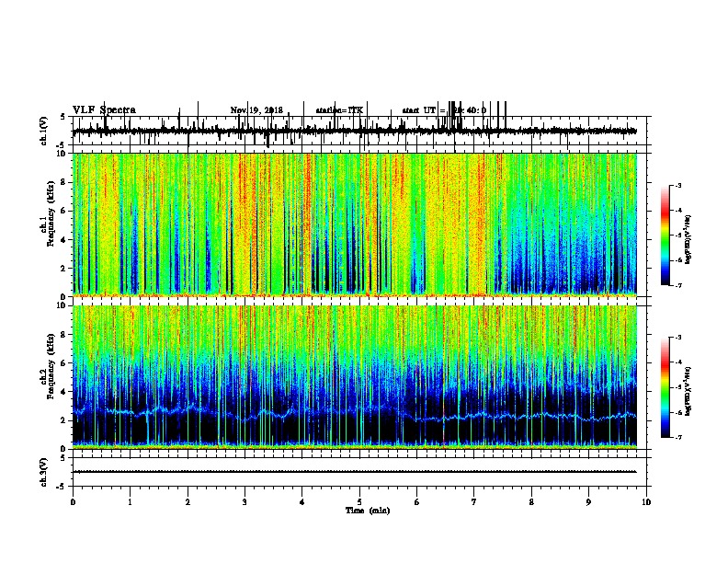This screenshot has width=728, height=563.
Task: Click the time axis tick label "1"
Action: 130,502
